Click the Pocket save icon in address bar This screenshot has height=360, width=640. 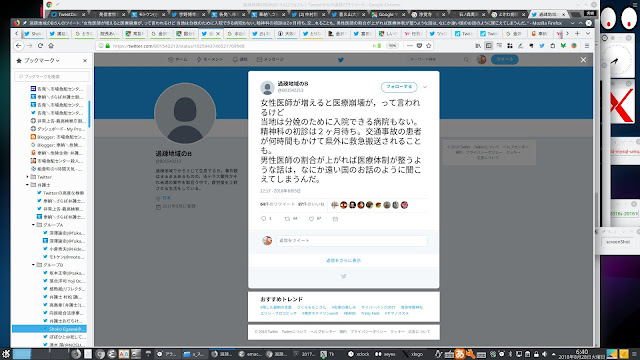pos(419,46)
